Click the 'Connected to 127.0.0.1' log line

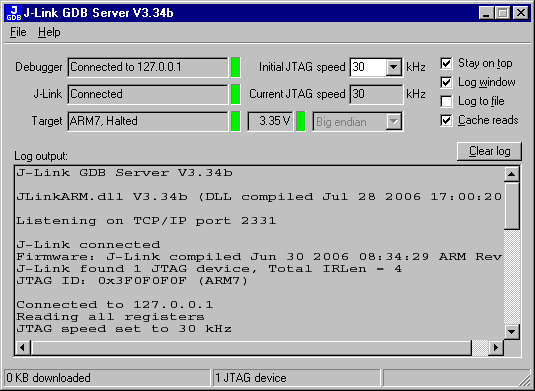[x=115, y=305]
